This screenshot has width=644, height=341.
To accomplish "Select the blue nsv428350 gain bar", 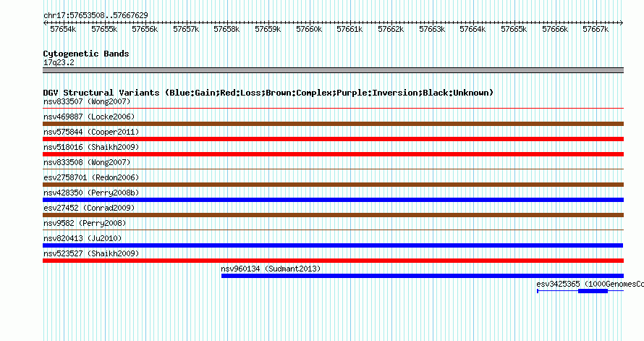I will (x=333, y=200).
